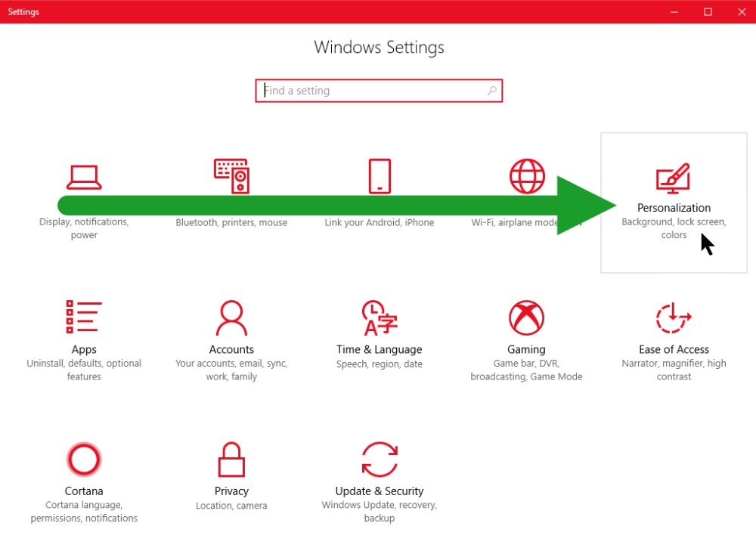Go to the "Time & Language" label
The image size is (756, 548).
[x=380, y=349]
